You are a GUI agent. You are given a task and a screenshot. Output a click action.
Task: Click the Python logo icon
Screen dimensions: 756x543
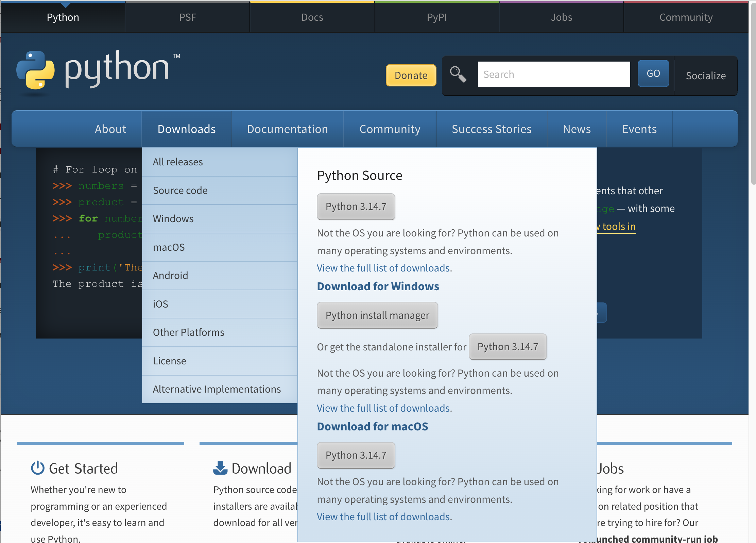pos(36,70)
